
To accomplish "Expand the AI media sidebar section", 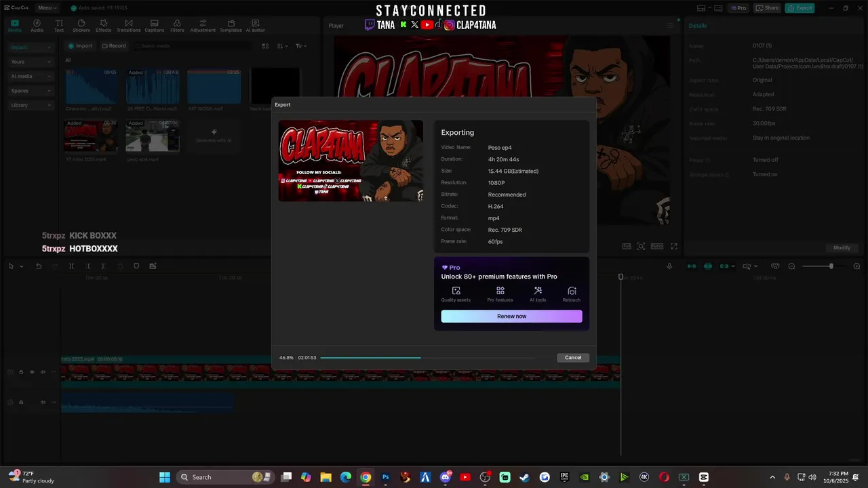I will click(31, 76).
